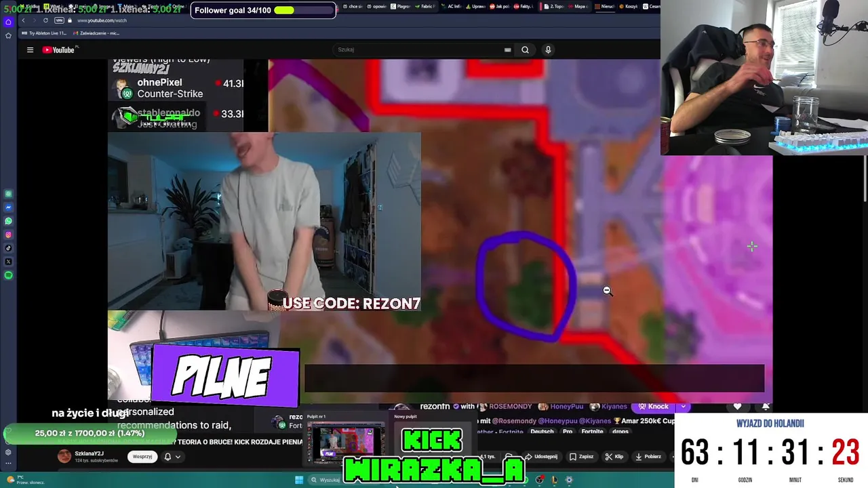Click the browser Back arrow
Viewport: 868px width, 488px height.
tap(23, 20)
